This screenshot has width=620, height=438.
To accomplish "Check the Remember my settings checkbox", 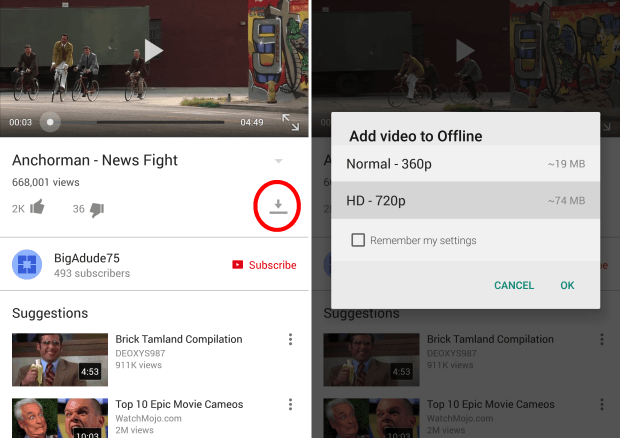I will 358,240.
